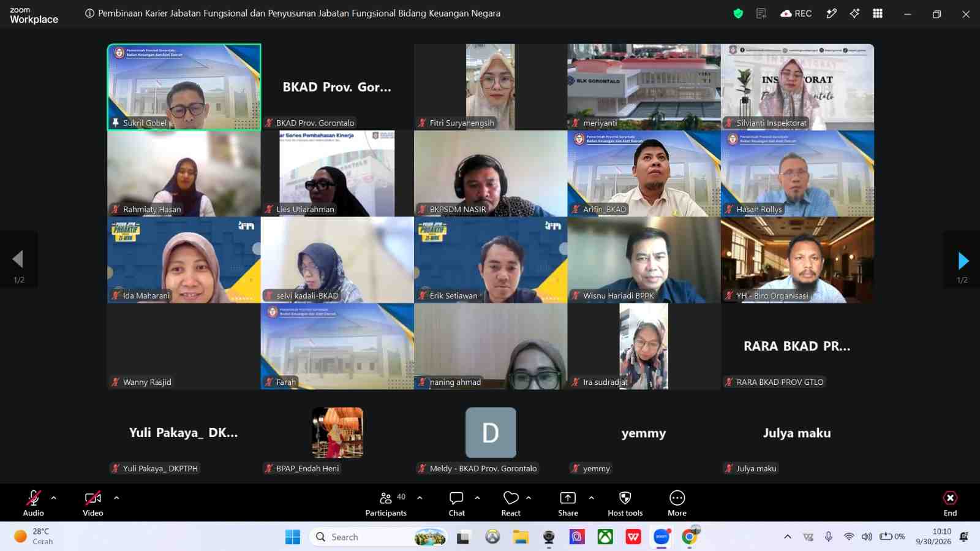Image resolution: width=980 pixels, height=551 pixels.
Task: Start screen sharing with Share
Action: click(x=568, y=503)
